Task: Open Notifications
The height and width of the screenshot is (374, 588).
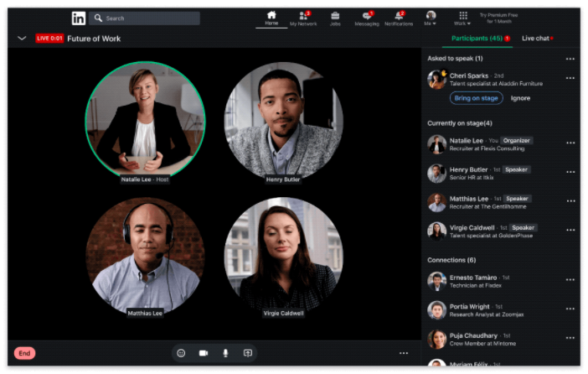Action: (x=399, y=18)
